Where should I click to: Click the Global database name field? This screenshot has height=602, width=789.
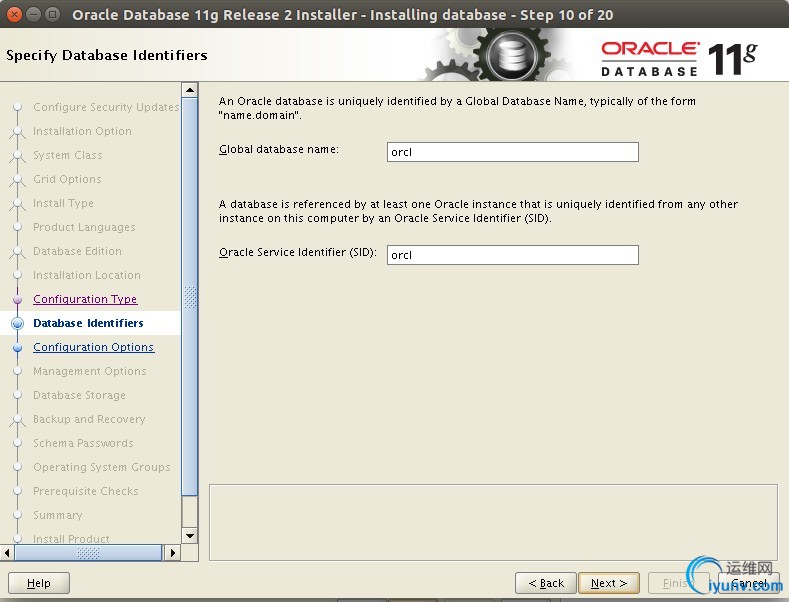pyautogui.click(x=513, y=152)
